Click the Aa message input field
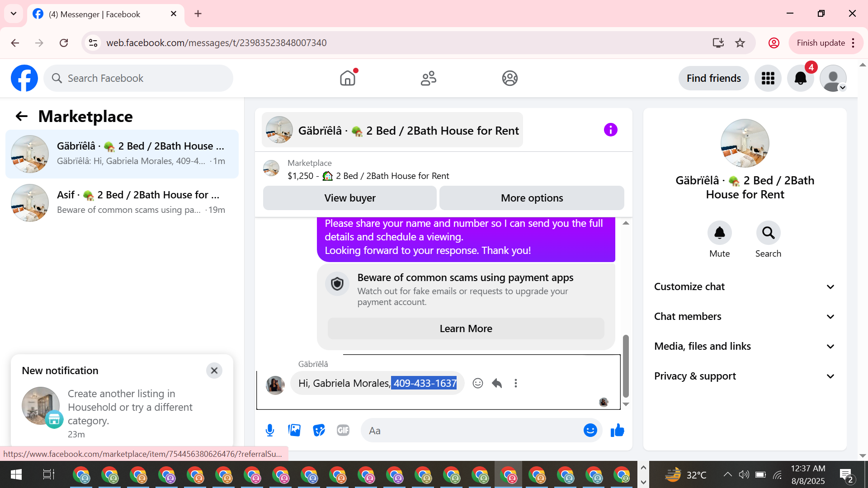This screenshot has height=488, width=868. [470, 430]
